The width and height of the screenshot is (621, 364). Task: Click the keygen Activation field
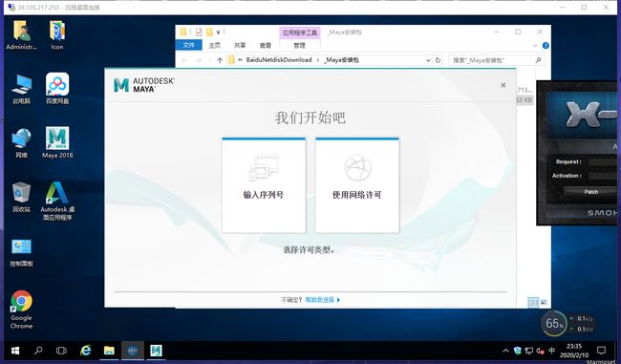(x=604, y=176)
